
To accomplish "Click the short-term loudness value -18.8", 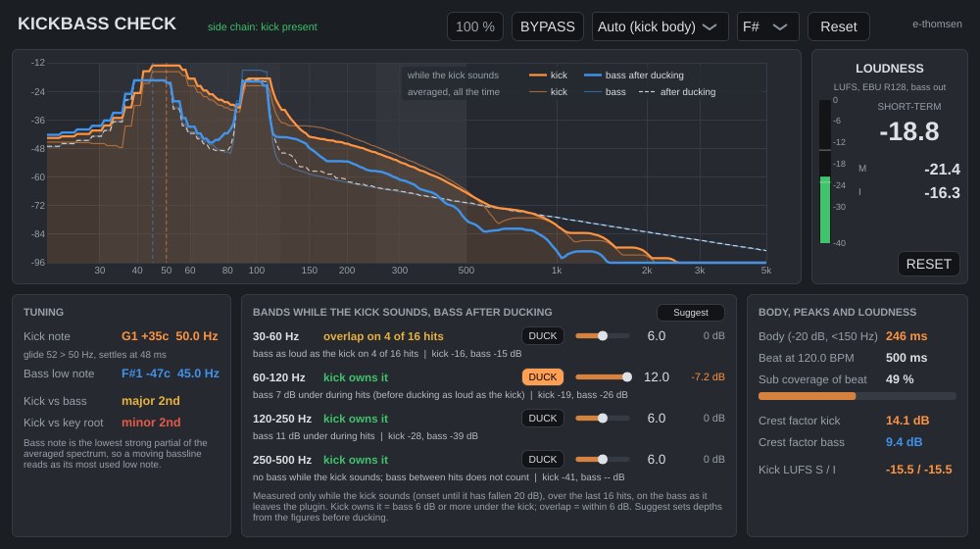I will 908,132.
